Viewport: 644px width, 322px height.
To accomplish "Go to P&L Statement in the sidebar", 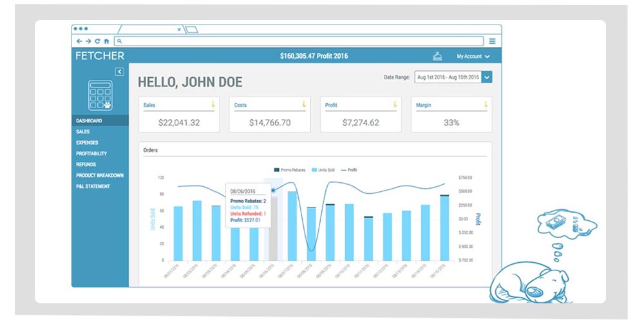I will tap(93, 186).
